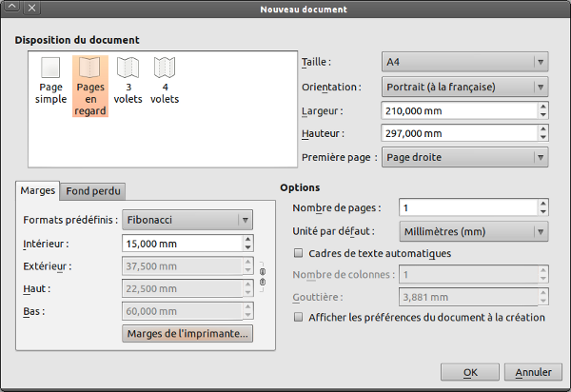Viewport: 571px width, 392px height.
Task: Close the Nouveau document window
Action: point(32,8)
